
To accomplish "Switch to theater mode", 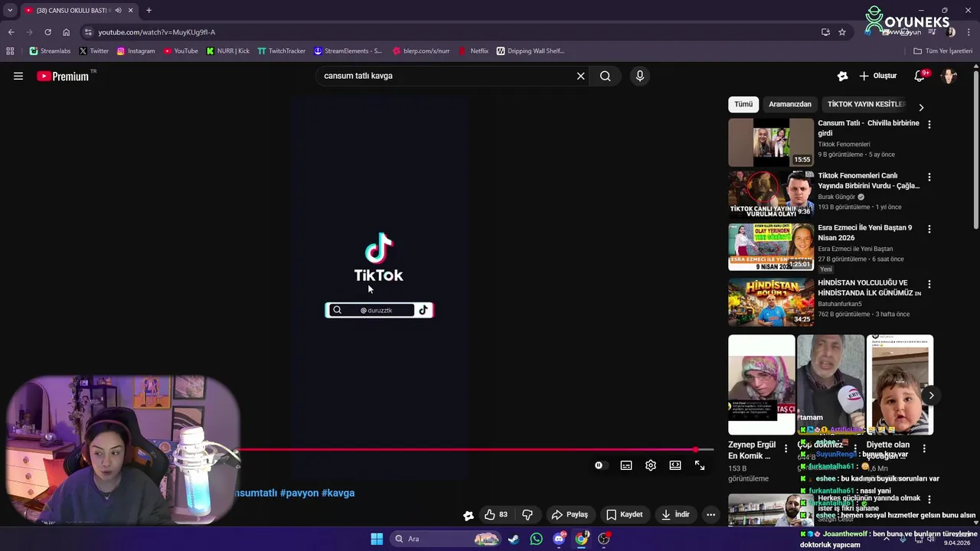I will click(675, 465).
